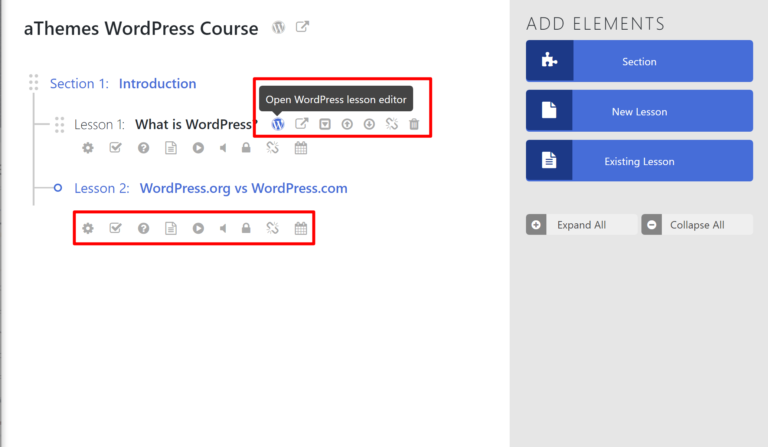
Task: View Lesson 1 in new tab icon
Action: [302, 124]
